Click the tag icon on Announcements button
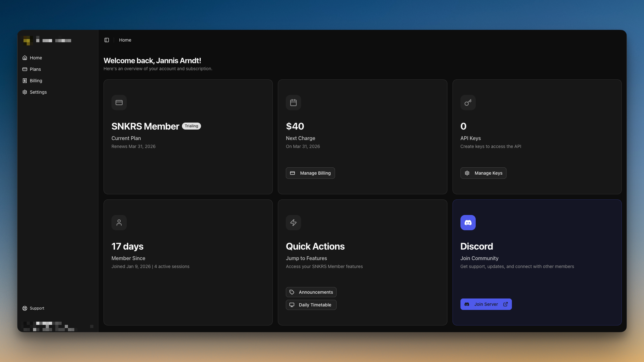 (292, 292)
